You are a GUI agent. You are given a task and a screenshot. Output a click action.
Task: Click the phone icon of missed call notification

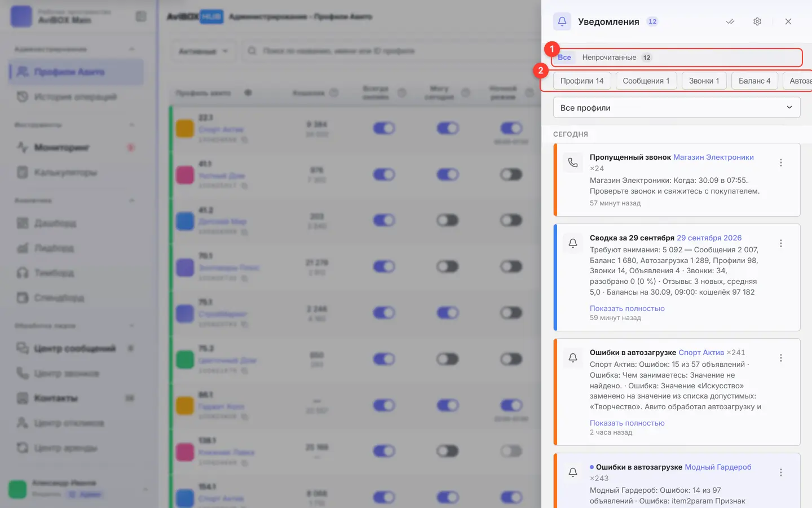[x=573, y=163]
